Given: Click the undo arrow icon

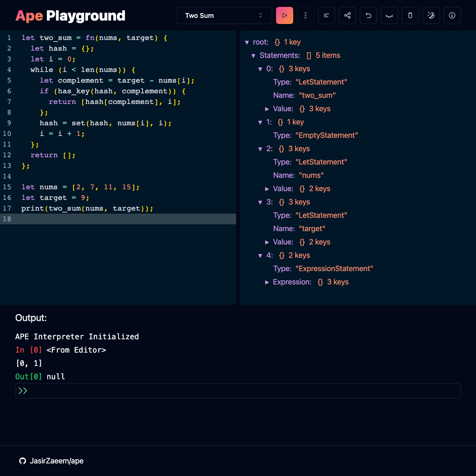Looking at the screenshot, I should tap(368, 16).
